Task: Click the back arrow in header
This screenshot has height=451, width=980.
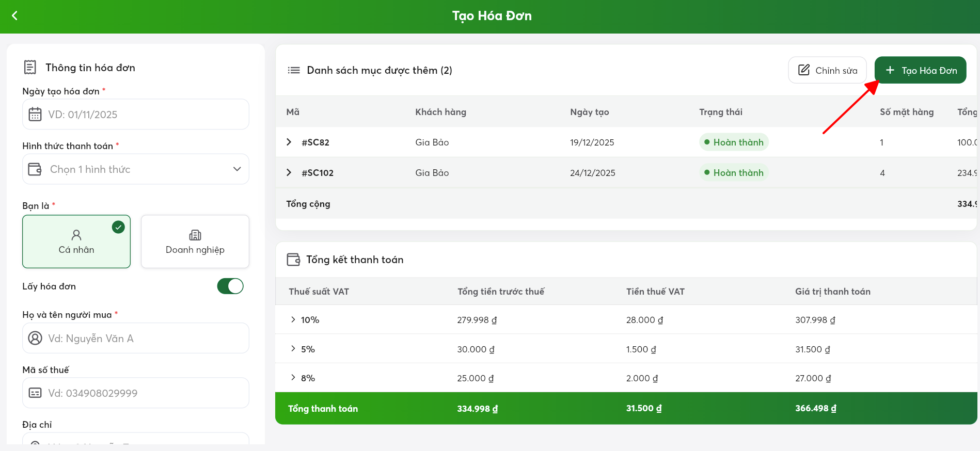Action: (15, 16)
